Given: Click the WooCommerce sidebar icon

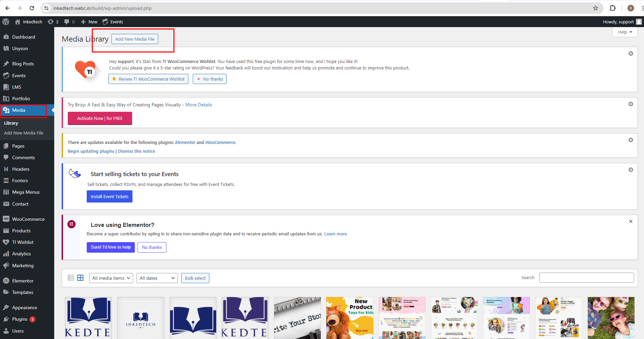Looking at the screenshot, I should tap(6, 219).
